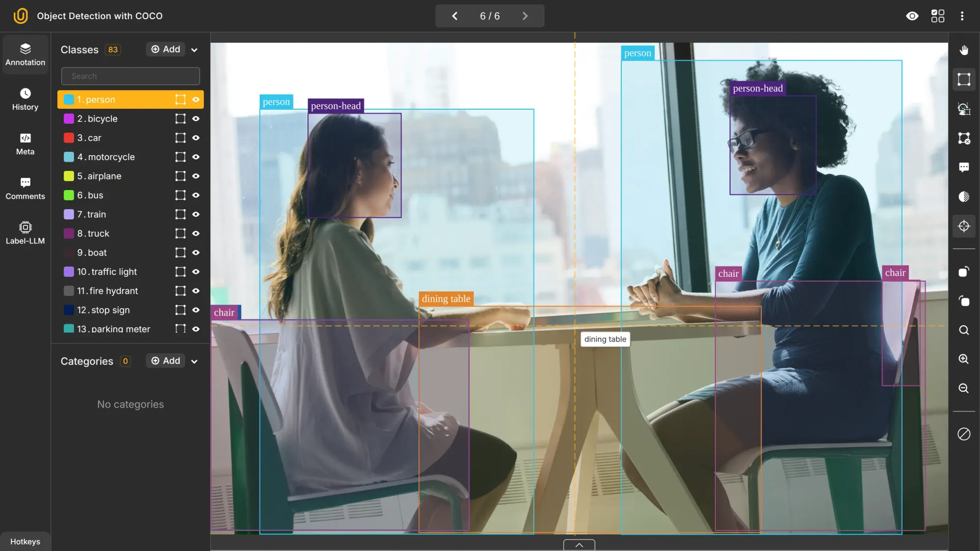Screen dimensions: 980x551
Task: Hide the motorcycle class annotations
Action: pyautogui.click(x=196, y=157)
